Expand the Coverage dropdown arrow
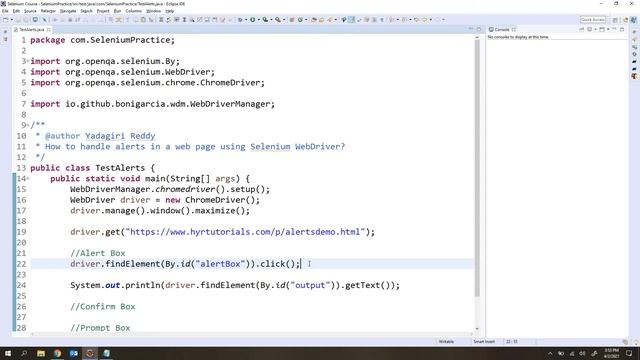The width and height of the screenshot is (640, 360). [x=271, y=20]
